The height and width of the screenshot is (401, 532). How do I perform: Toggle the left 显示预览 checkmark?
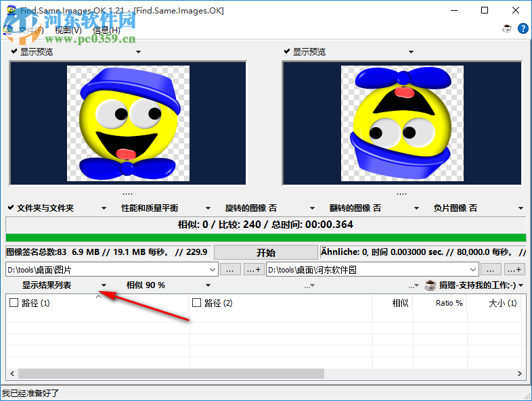click(x=14, y=51)
